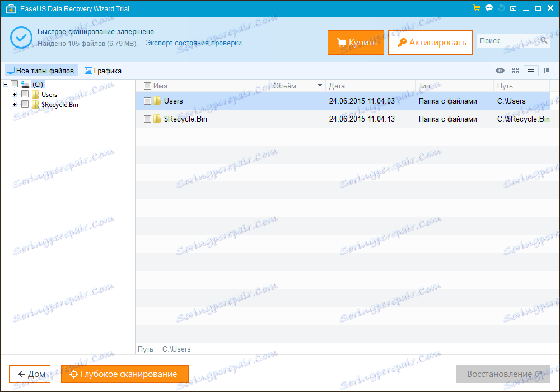560x392 pixels.
Task: Tick the Users row checkbox in list
Action: tap(147, 101)
